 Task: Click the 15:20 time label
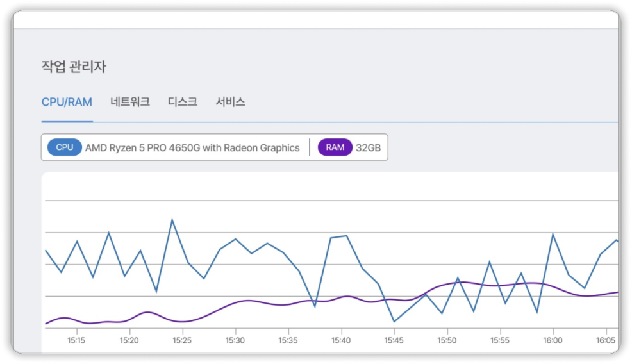[x=129, y=340]
